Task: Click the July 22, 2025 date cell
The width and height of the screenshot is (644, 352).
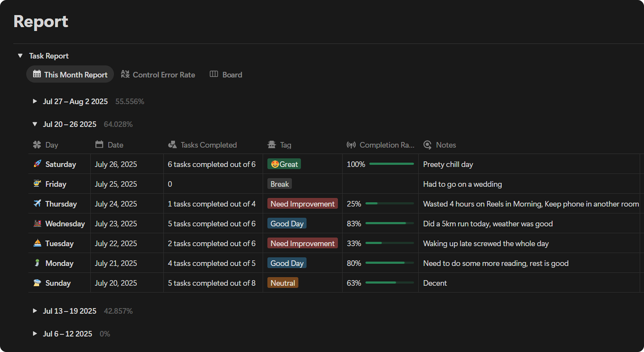Action: pyautogui.click(x=127, y=243)
